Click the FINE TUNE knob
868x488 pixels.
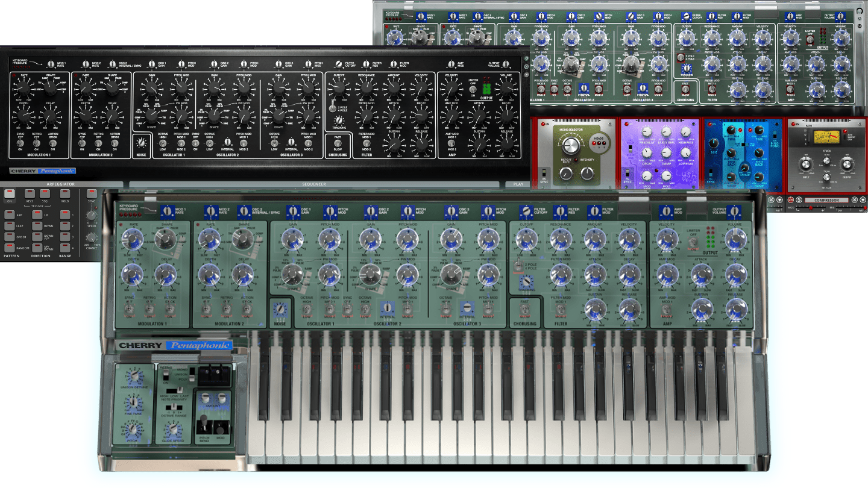(x=134, y=402)
